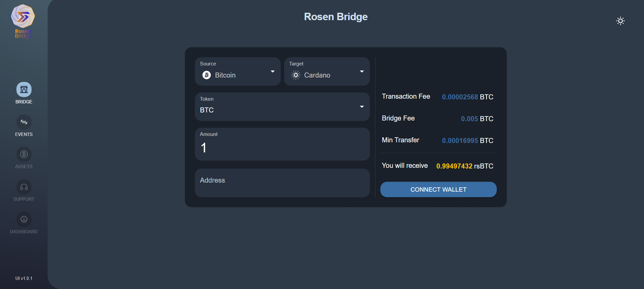
Task: Click the Cardano logo icon in Target
Action: click(296, 75)
